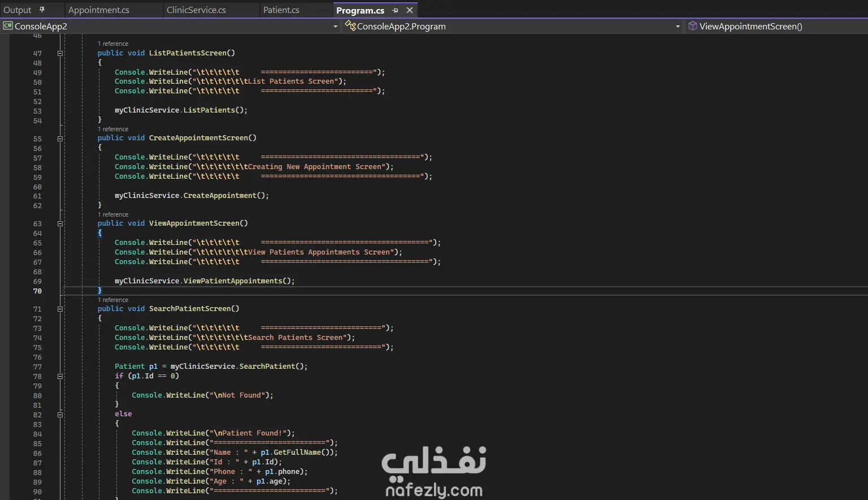Open the ConsoleApp2 project dropdown
This screenshot has width=868, height=500.
pos(171,26)
